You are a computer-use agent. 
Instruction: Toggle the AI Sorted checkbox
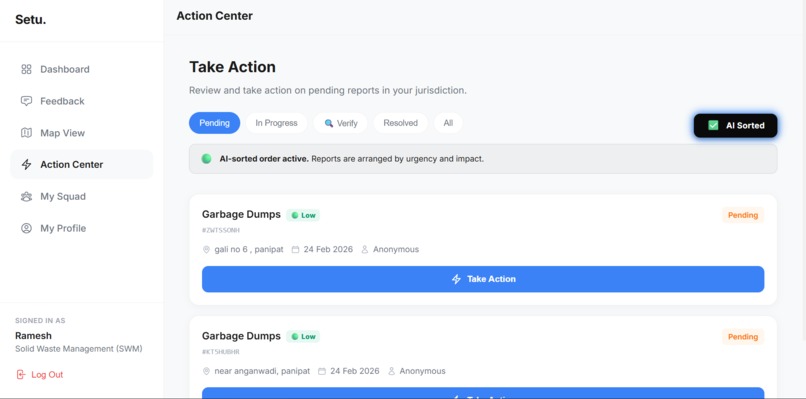(713, 125)
